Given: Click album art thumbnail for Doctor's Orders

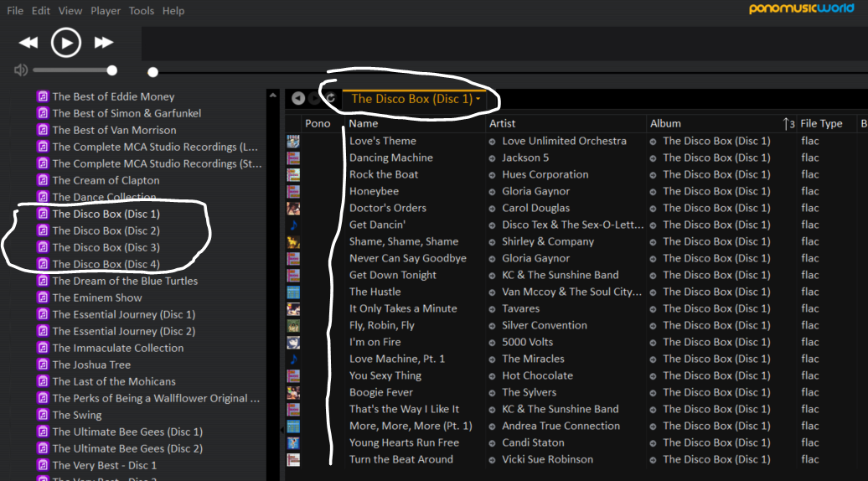Looking at the screenshot, I should [x=293, y=208].
